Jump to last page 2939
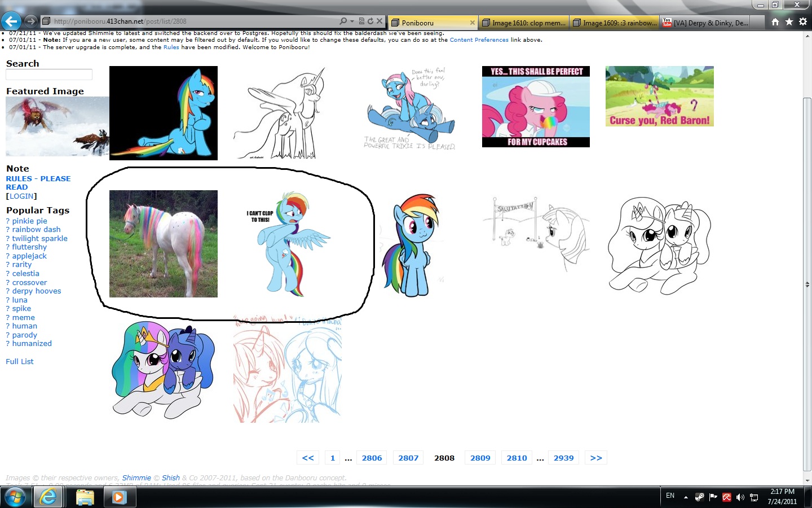 pyautogui.click(x=563, y=458)
